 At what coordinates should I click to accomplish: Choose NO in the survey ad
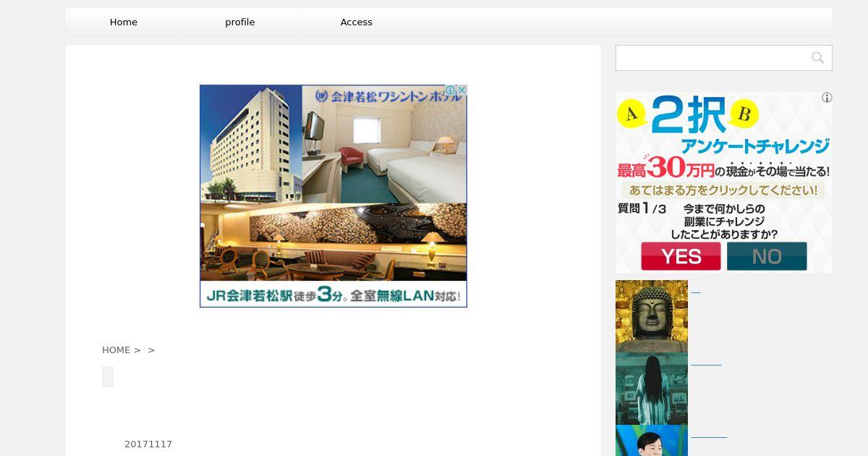(767, 256)
